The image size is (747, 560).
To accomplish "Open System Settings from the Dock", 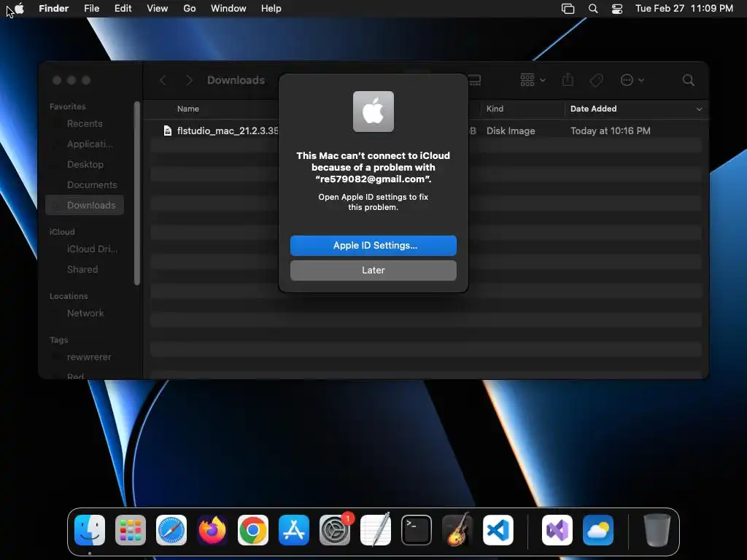I will point(334,530).
